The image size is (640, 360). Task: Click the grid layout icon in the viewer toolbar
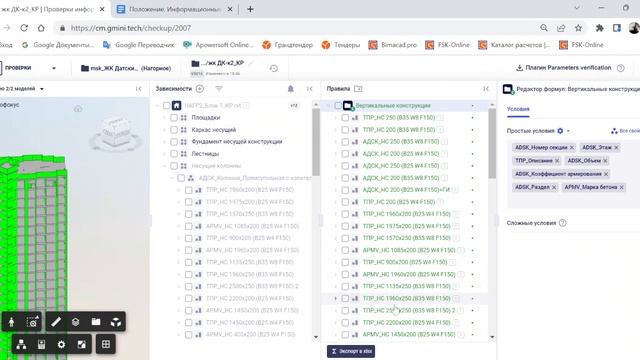coord(106,344)
